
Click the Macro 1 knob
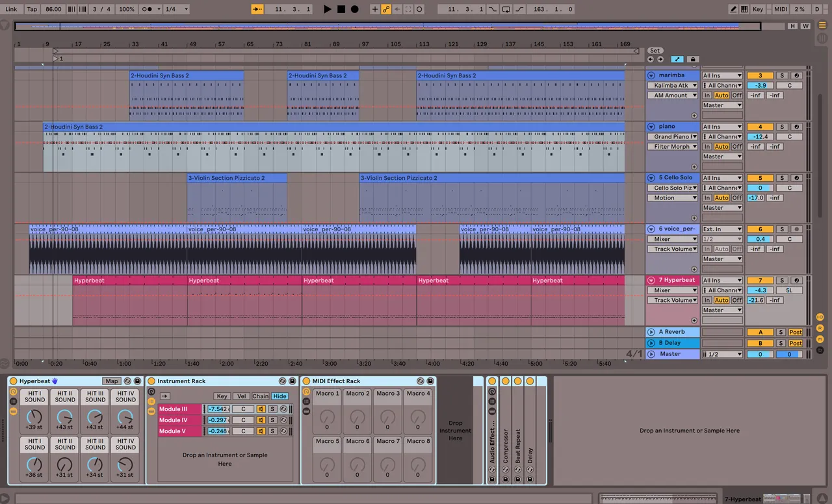click(x=327, y=416)
